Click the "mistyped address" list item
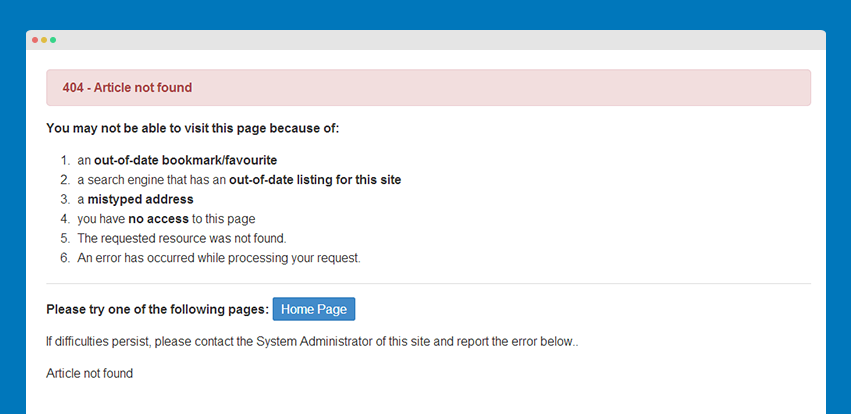851x414 pixels. pyautogui.click(x=135, y=199)
